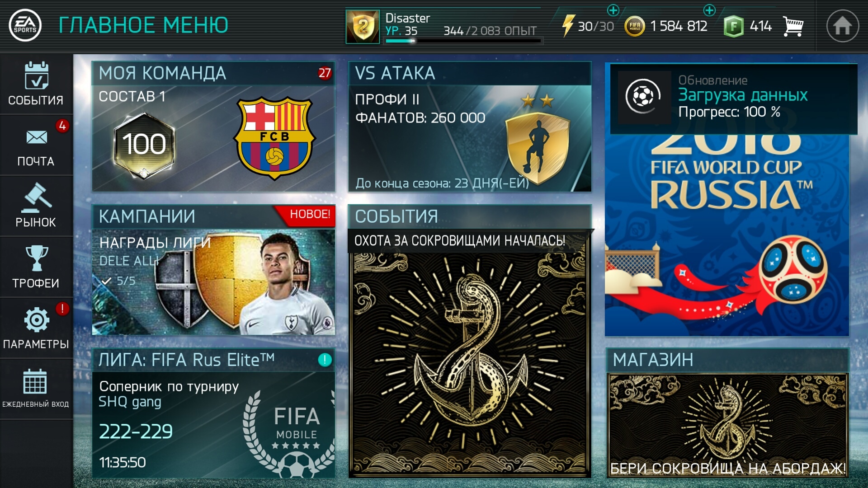Open Магазин treasure offer banner
Screen dimensions: 868x488
(x=727, y=413)
